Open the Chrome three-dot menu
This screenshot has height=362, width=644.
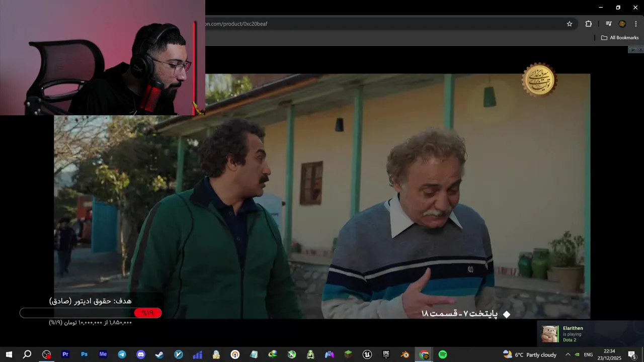(636, 24)
